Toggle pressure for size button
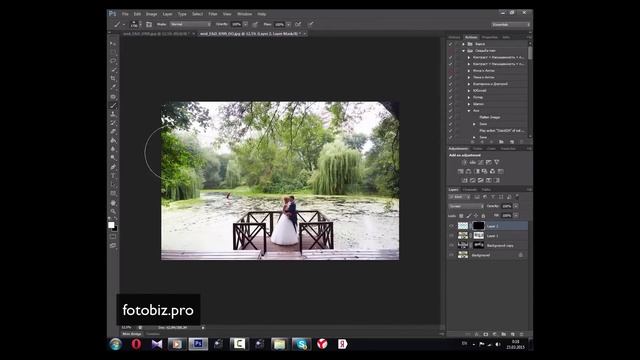Screen dimensions: 640x360 pyautogui.click(x=311, y=24)
